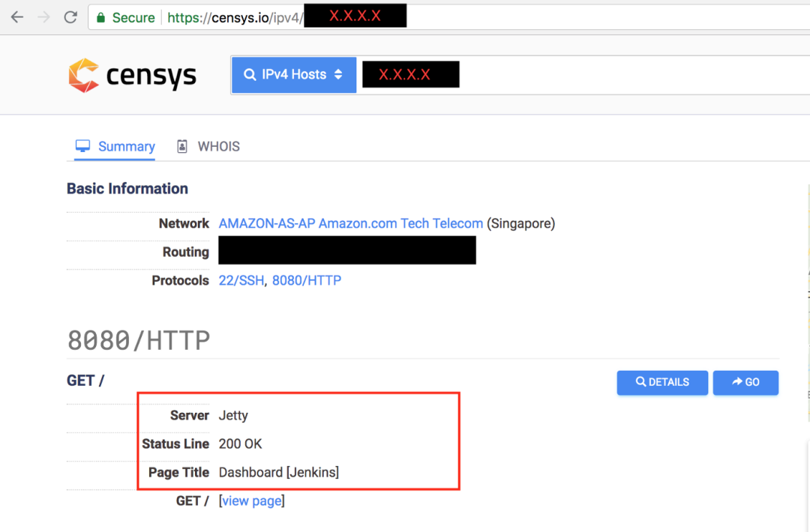Select the Server row label
This screenshot has height=532, width=810.
pos(190,415)
